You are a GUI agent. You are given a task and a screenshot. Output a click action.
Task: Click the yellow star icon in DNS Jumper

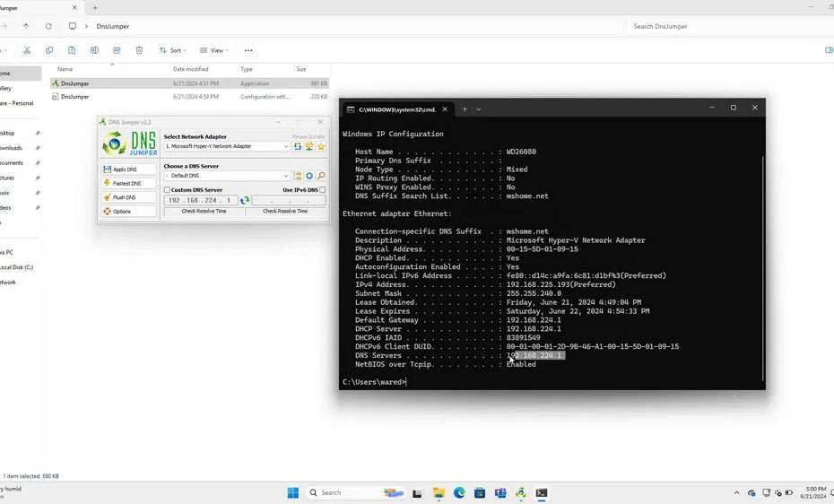321,146
